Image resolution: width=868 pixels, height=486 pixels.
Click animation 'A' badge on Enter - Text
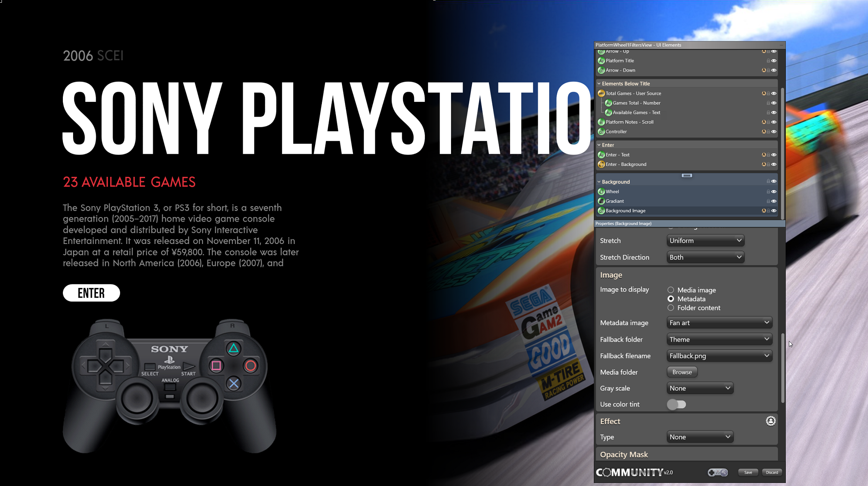[x=763, y=155]
